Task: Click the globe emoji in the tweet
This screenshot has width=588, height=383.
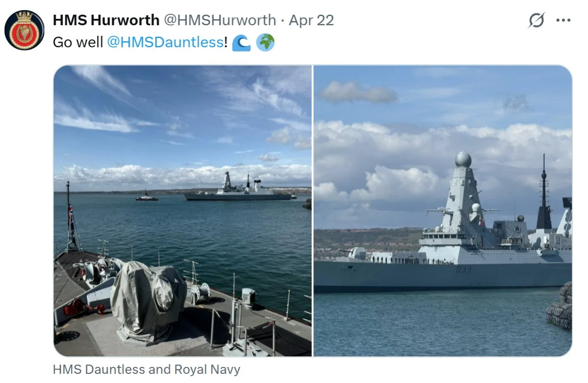Action: [265, 43]
